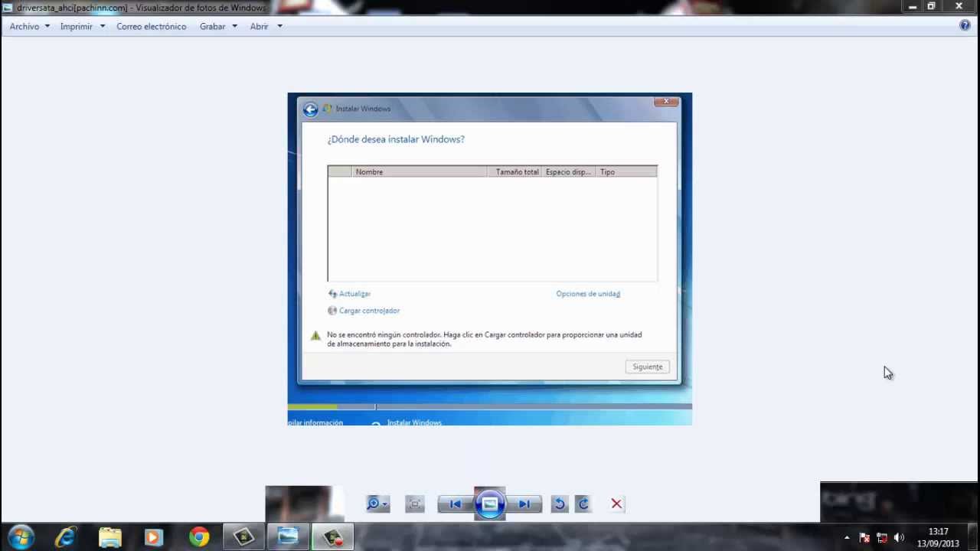Viewport: 980px width, 551px height.
Task: Open the Abrir menu
Action: pyautogui.click(x=266, y=26)
